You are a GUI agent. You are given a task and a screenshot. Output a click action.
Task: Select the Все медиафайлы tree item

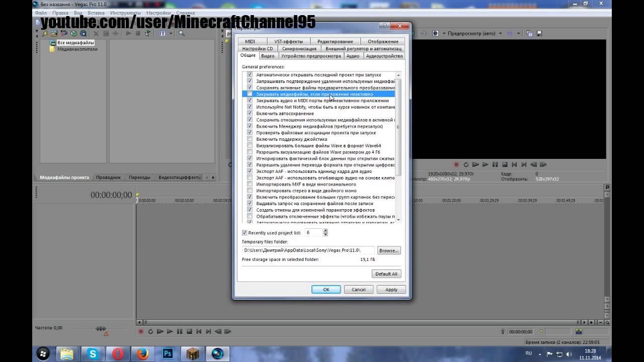(75, 43)
